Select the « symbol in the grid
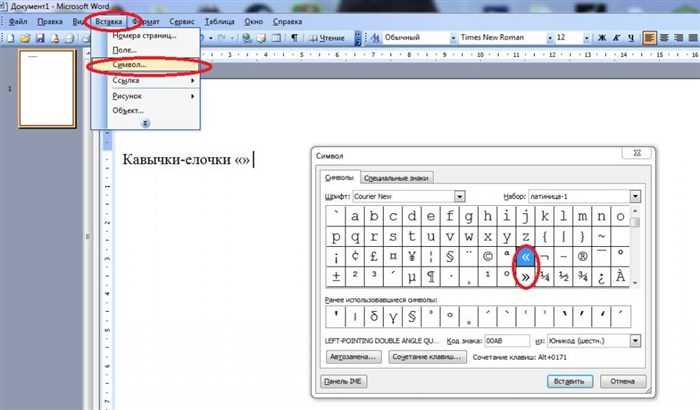The width and height of the screenshot is (700, 410). pos(525,257)
